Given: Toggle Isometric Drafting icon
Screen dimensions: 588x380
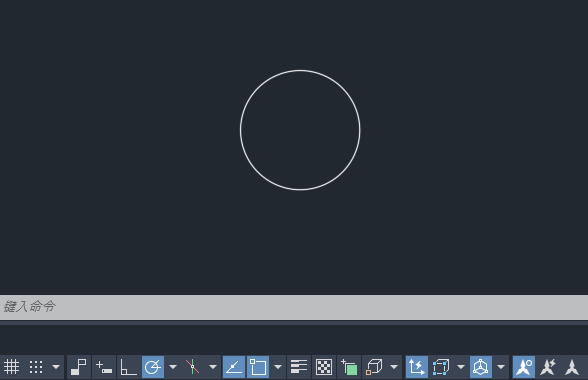Looking at the screenshot, I should 192,367.
